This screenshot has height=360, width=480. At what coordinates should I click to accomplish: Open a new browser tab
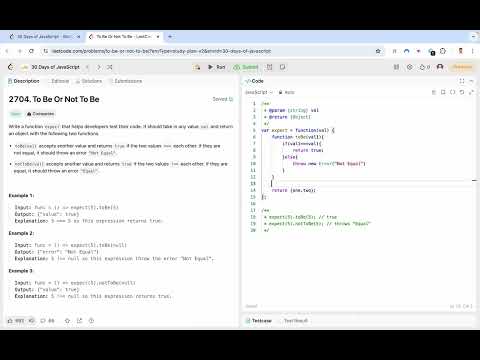(170, 36)
